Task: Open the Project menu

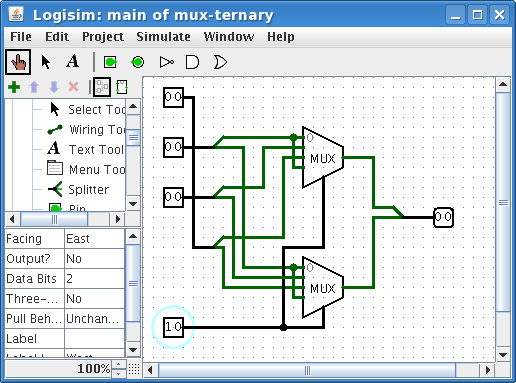Action: click(x=103, y=37)
